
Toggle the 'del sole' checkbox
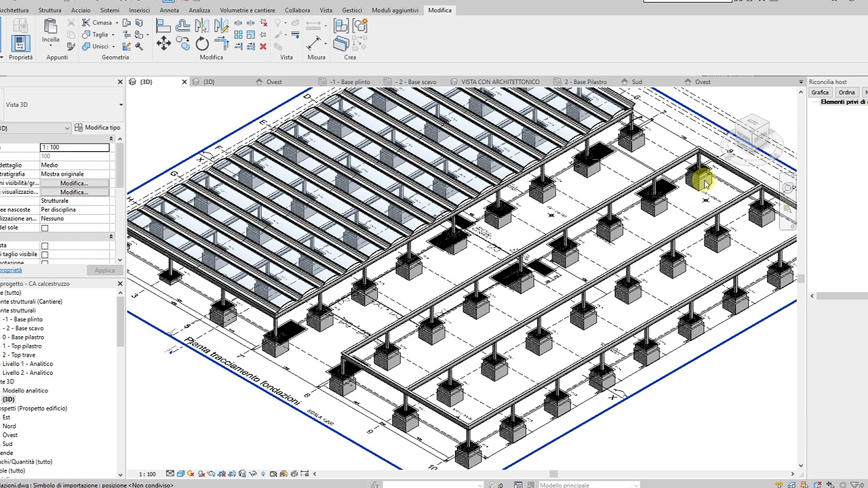point(45,228)
